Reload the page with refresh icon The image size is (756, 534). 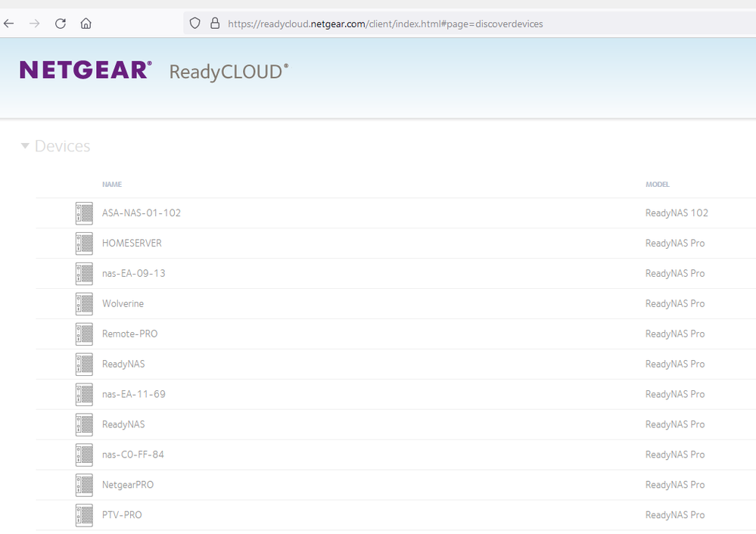(x=61, y=23)
